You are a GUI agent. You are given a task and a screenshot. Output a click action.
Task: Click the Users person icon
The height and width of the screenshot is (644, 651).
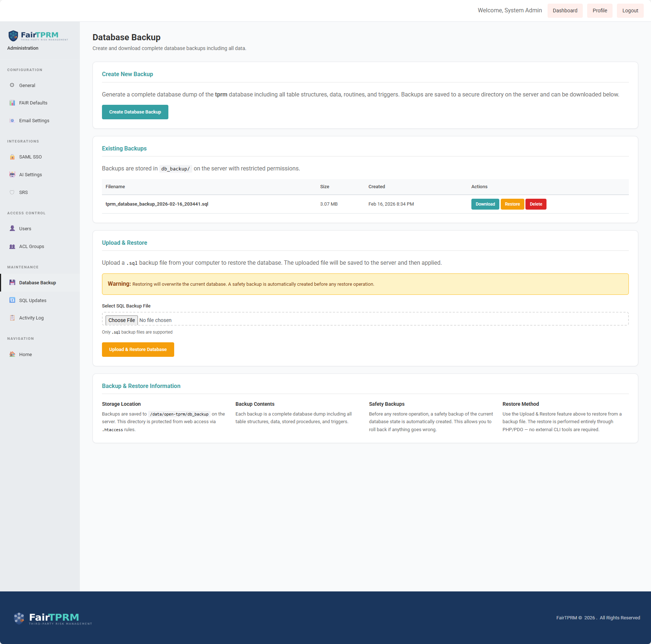12,228
